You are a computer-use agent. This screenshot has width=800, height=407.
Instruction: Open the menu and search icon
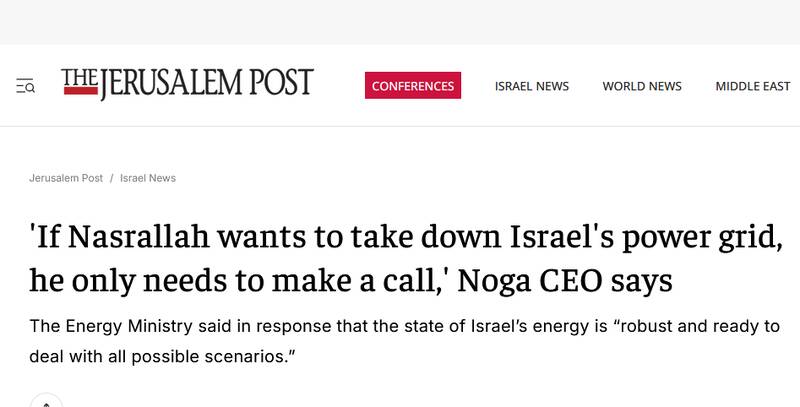pyautogui.click(x=25, y=86)
